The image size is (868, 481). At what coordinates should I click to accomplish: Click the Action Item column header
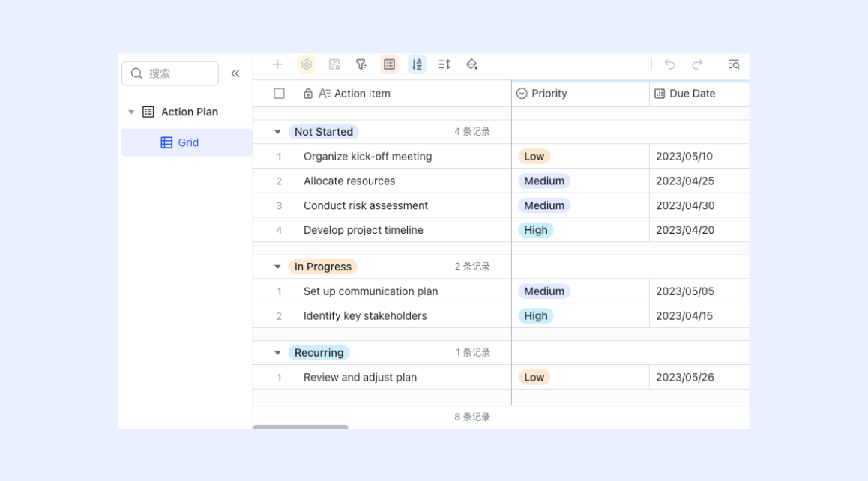coord(382,94)
